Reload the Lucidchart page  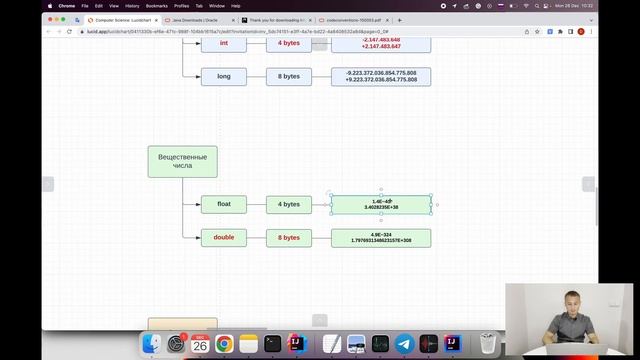[69, 31]
